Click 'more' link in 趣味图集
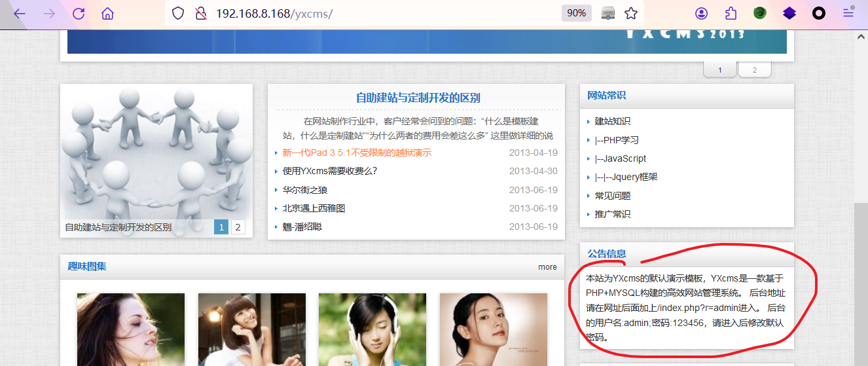 click(x=547, y=266)
